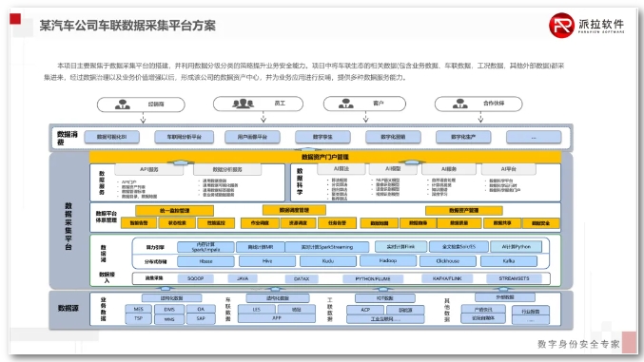The height and width of the screenshot is (362, 644).
Task: Click the SQOOP data ingestion item
Action: pos(196,278)
